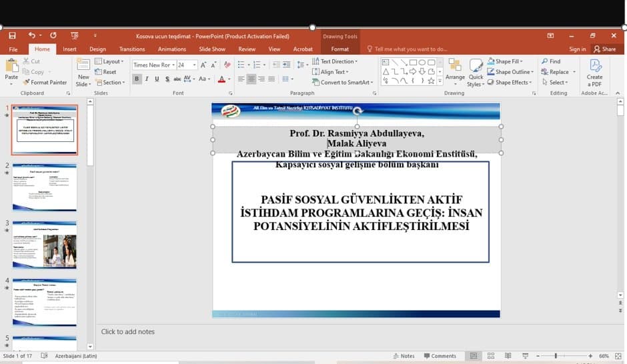Image resolution: width=627 pixels, height=364 pixels.
Task: Switch to the Animations tab
Action: point(172,49)
